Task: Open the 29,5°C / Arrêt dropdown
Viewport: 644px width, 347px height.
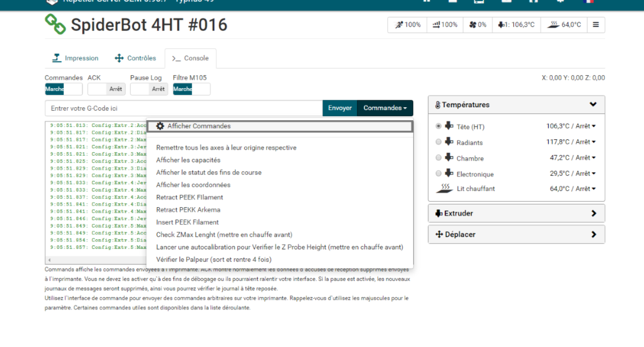Action: (x=572, y=173)
